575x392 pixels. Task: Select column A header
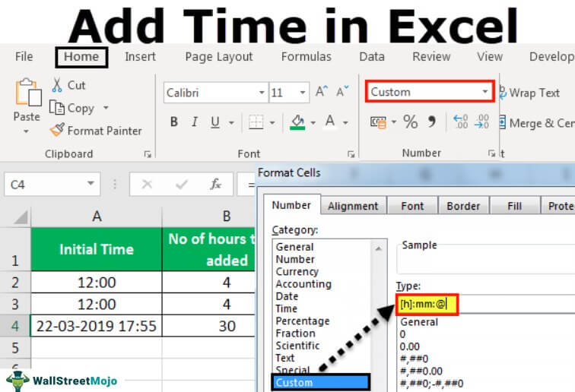click(97, 217)
